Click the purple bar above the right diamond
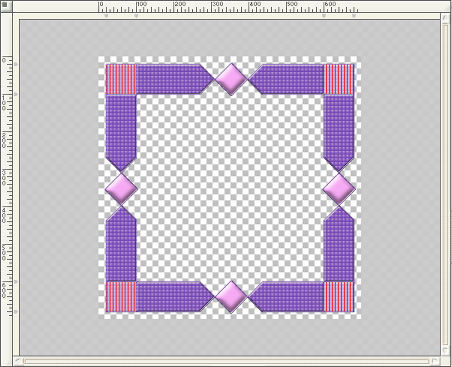This screenshot has height=367, width=452. [x=339, y=133]
